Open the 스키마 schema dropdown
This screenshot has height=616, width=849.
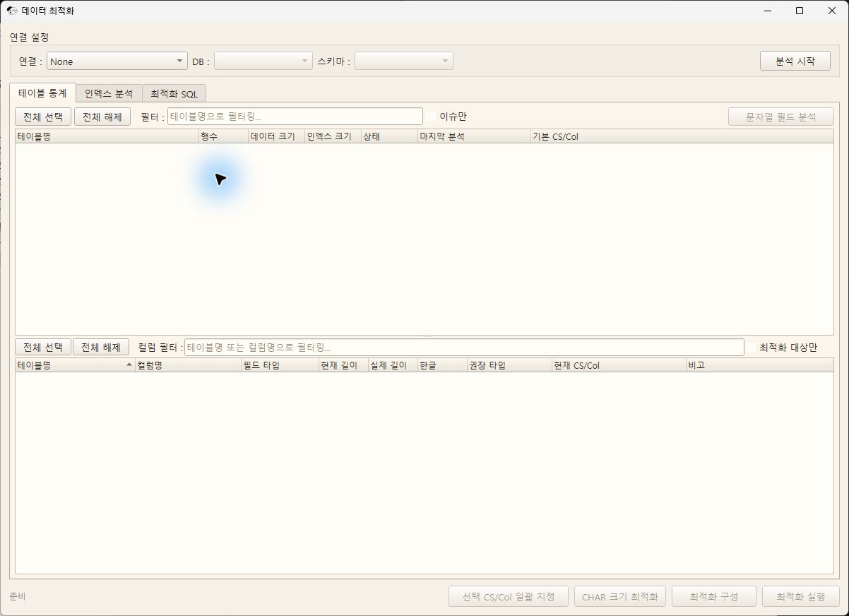(x=404, y=61)
